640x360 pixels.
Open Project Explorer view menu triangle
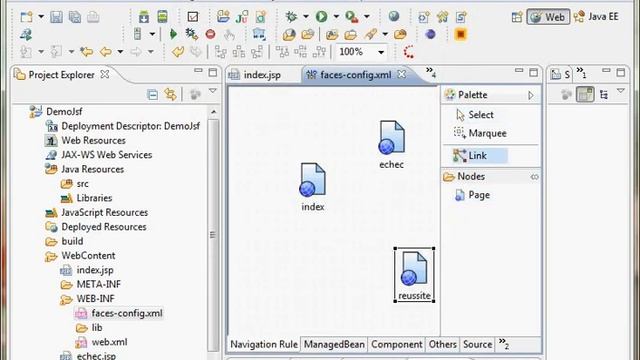pos(213,91)
